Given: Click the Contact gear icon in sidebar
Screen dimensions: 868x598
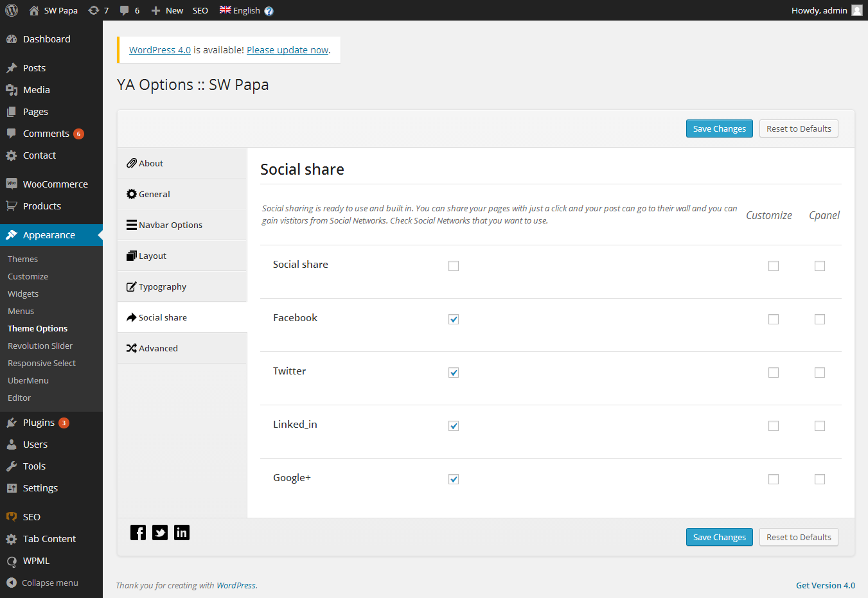Looking at the screenshot, I should [12, 155].
